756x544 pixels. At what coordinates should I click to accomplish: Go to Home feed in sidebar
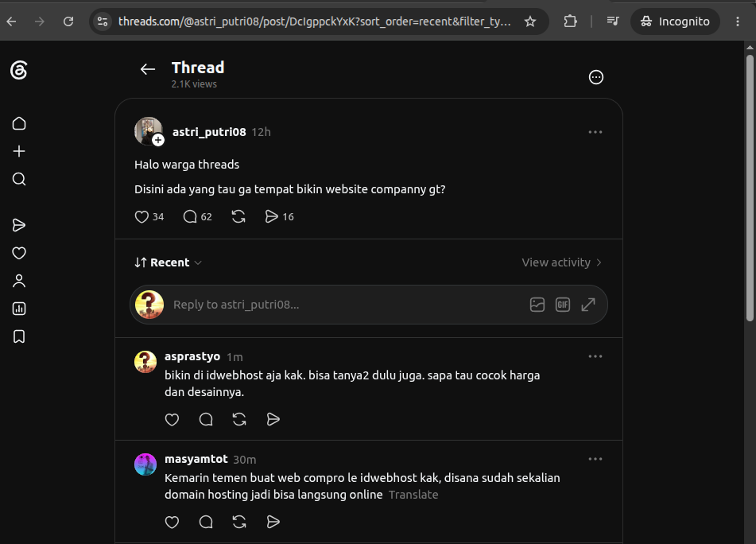tap(19, 123)
